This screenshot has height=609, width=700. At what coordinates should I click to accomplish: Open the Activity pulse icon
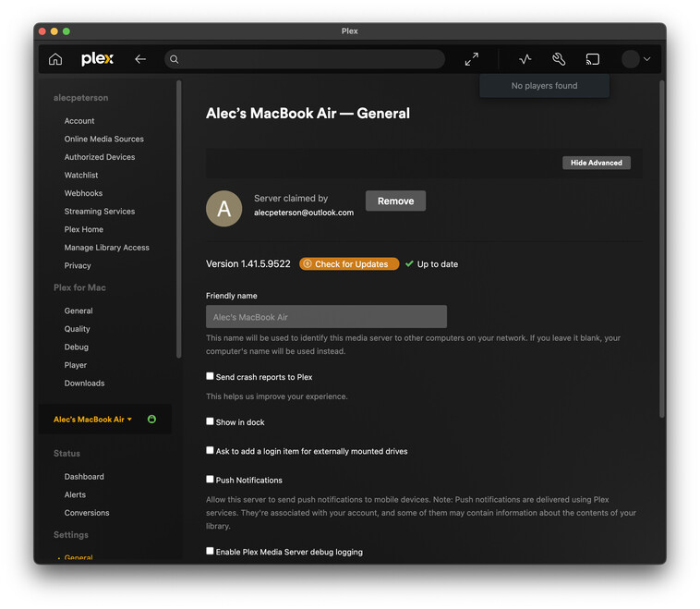pos(525,59)
